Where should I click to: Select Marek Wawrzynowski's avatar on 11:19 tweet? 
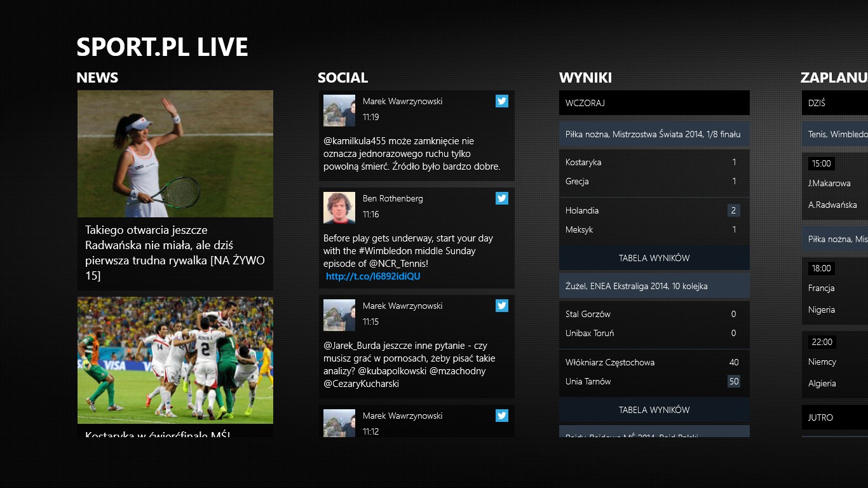pyautogui.click(x=339, y=111)
